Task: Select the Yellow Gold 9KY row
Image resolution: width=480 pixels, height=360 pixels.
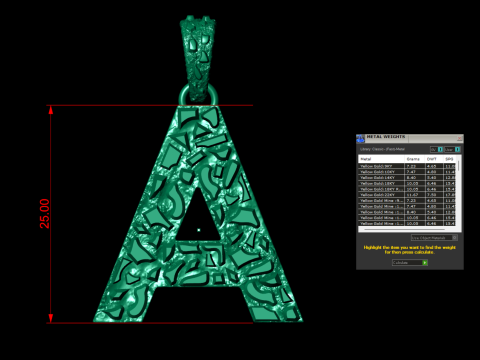Action: click(x=407, y=166)
